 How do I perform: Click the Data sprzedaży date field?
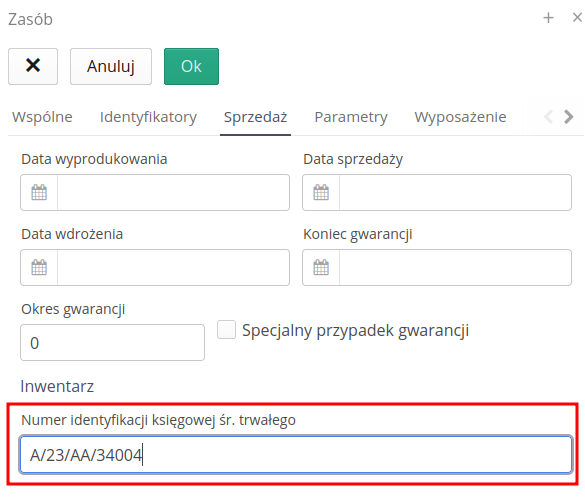coord(456,193)
